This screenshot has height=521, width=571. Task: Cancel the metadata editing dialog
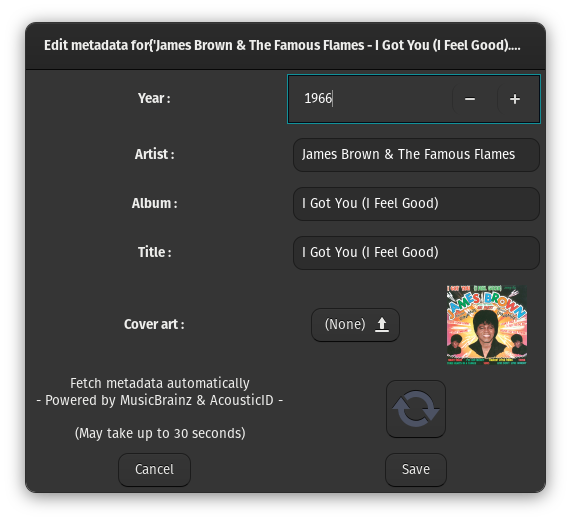pos(154,470)
